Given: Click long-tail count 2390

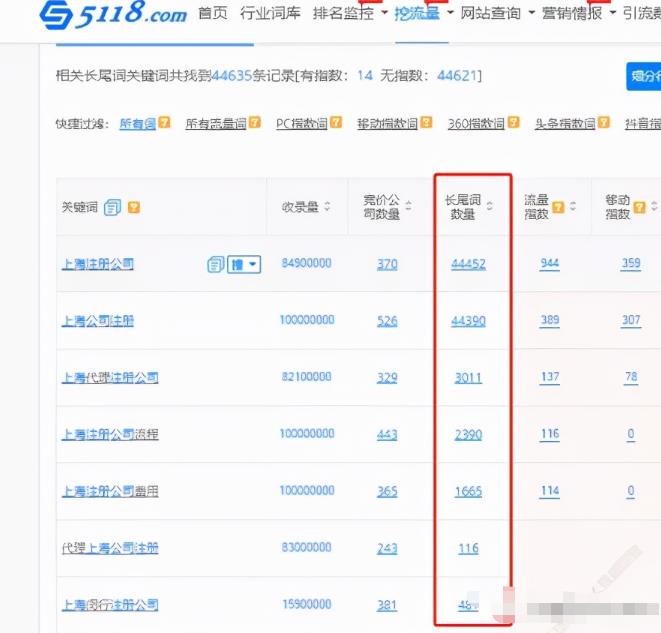Looking at the screenshot, I should click(x=468, y=435).
